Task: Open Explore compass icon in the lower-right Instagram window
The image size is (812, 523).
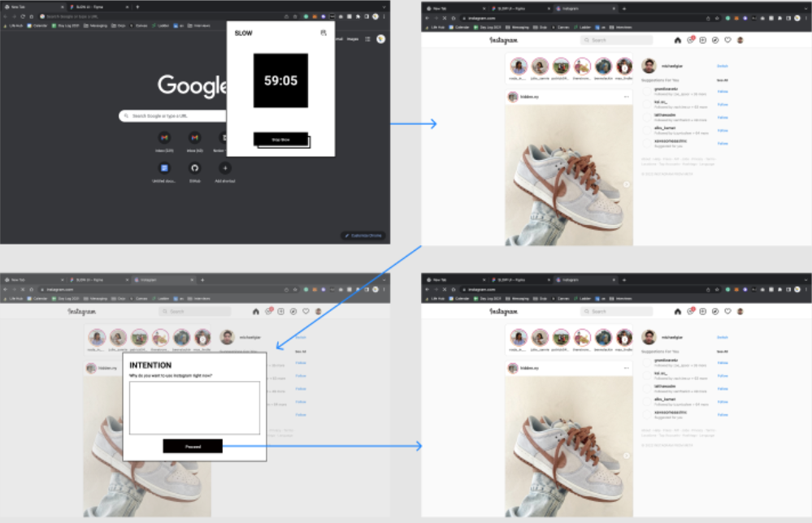Action: coord(715,311)
